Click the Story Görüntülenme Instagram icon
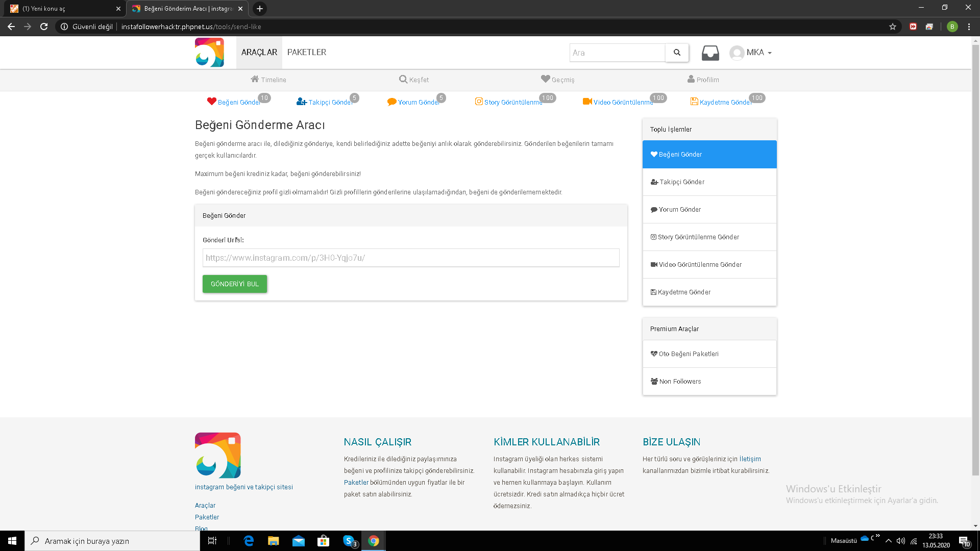980x551 pixels. (x=479, y=101)
